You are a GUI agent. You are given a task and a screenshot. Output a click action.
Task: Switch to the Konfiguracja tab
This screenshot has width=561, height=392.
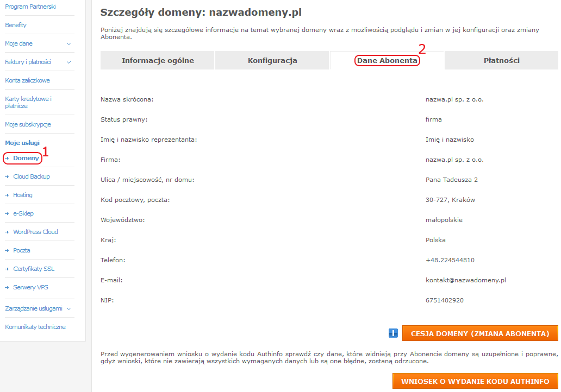[272, 60]
